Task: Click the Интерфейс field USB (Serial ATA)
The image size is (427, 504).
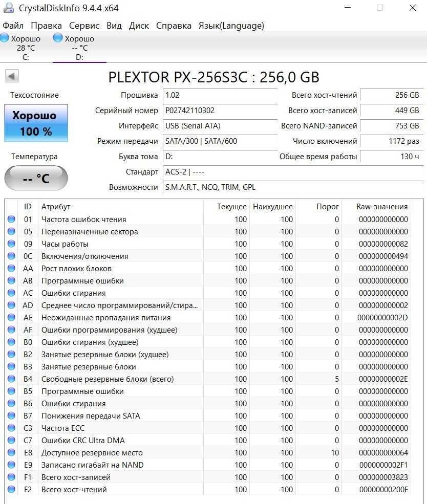Action: pyautogui.click(x=220, y=126)
